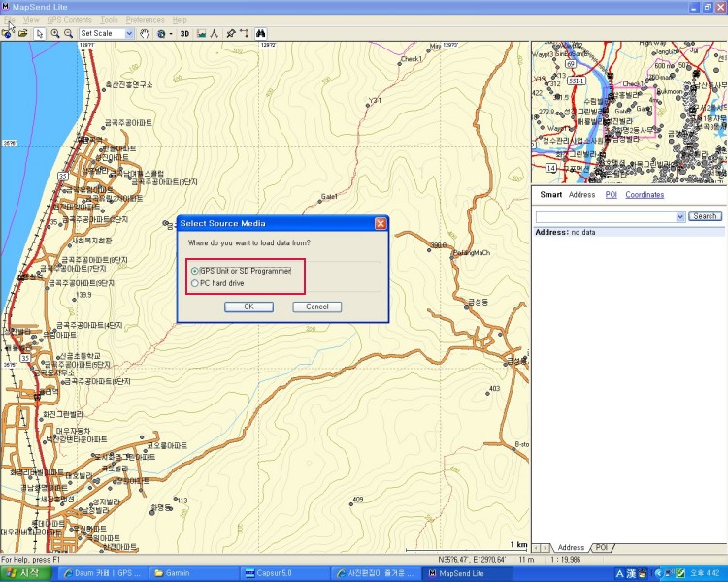Cancel the Select Source Media dialog
This screenshot has width=728, height=582.
click(317, 307)
